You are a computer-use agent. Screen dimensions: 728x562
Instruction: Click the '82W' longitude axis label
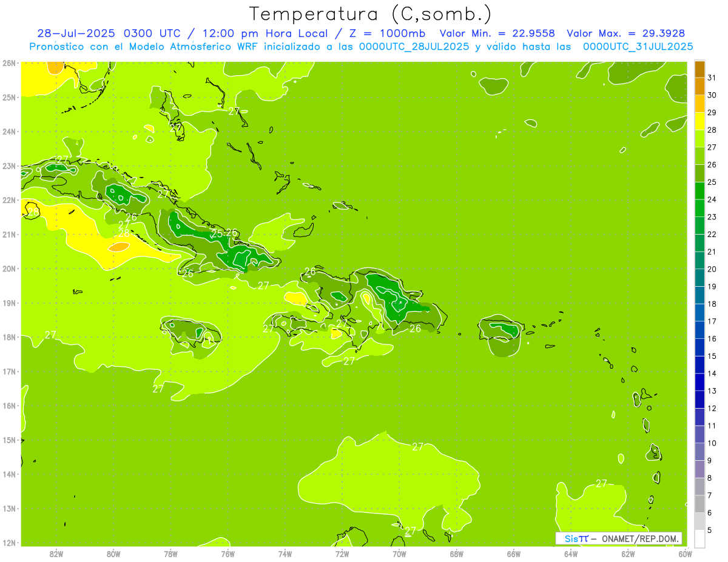[x=56, y=554]
